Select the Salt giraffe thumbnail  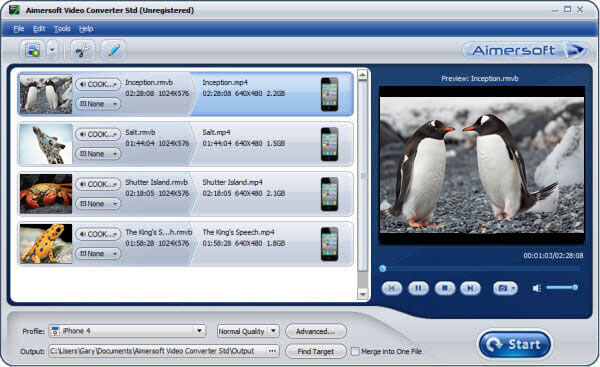tap(46, 144)
